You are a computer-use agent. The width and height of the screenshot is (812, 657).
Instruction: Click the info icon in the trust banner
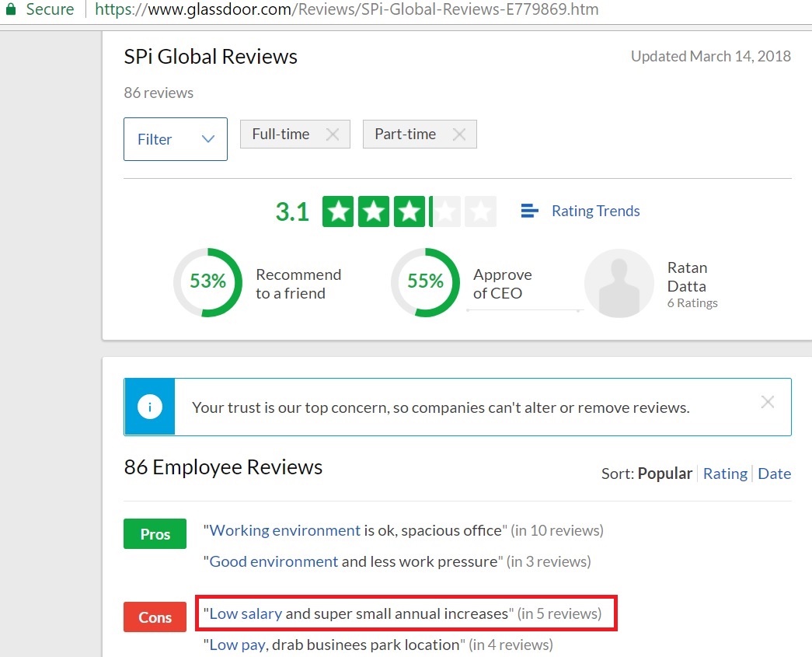(x=150, y=407)
